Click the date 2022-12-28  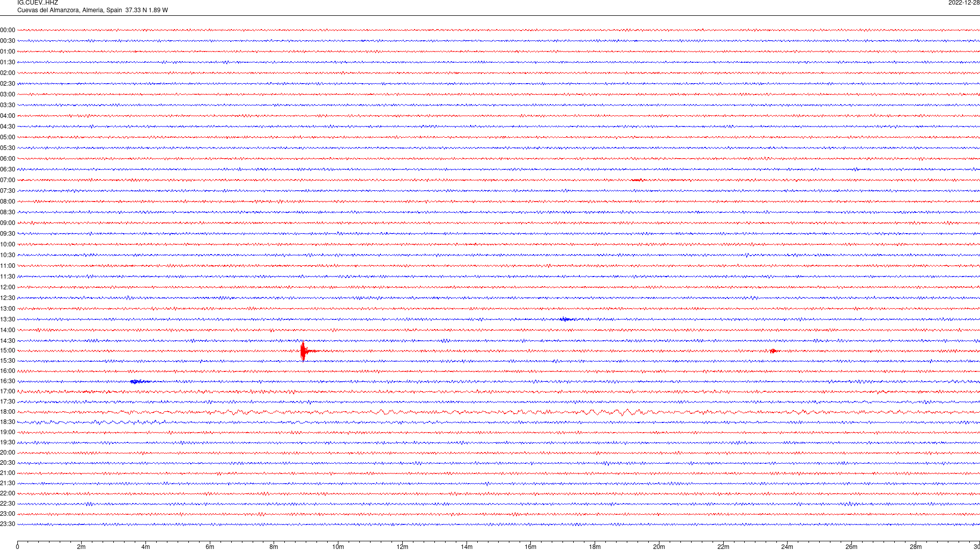(964, 3)
